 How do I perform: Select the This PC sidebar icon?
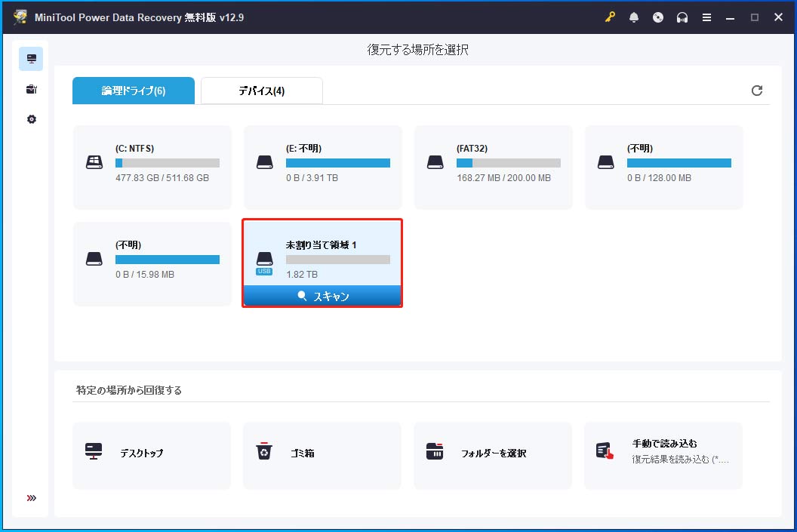click(x=31, y=58)
